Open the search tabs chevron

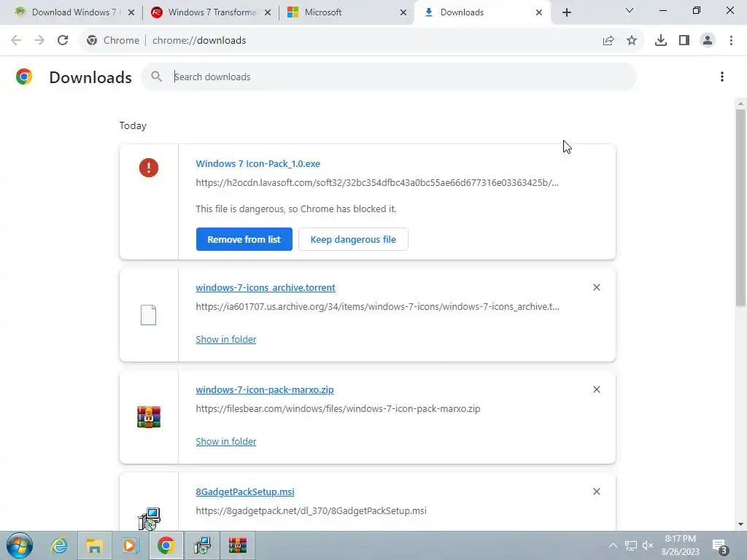click(x=630, y=10)
